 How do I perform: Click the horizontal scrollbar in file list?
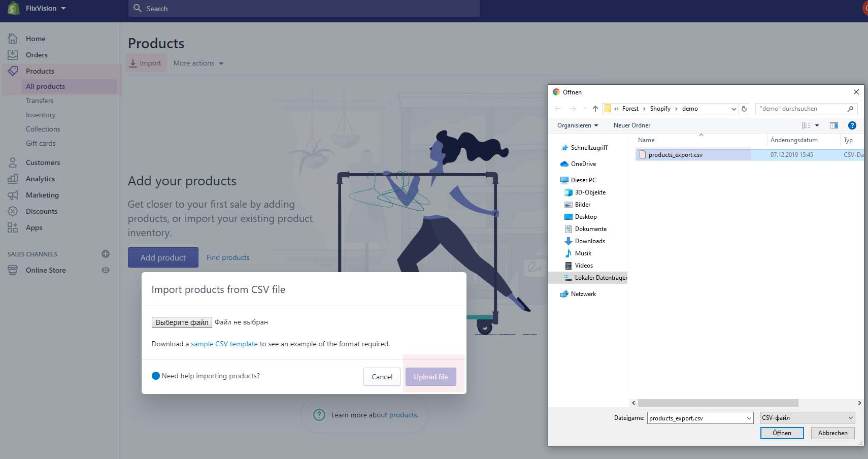pyautogui.click(x=718, y=403)
